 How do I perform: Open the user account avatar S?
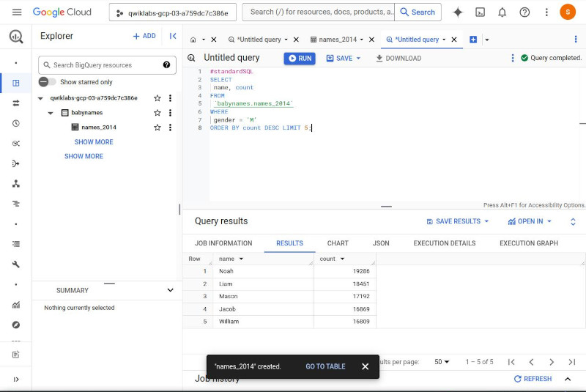point(567,12)
